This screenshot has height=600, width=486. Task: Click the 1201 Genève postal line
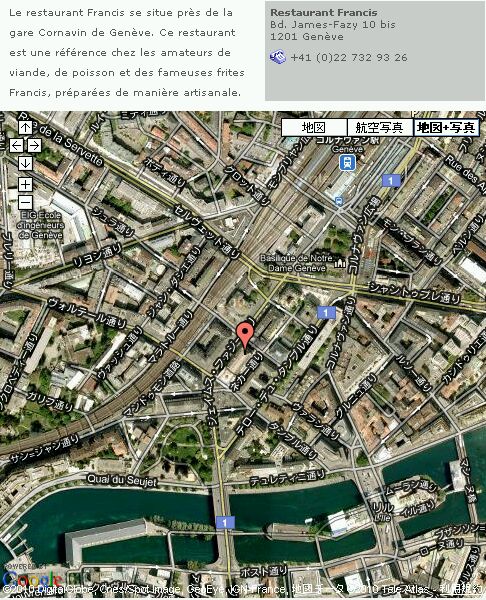click(x=307, y=37)
